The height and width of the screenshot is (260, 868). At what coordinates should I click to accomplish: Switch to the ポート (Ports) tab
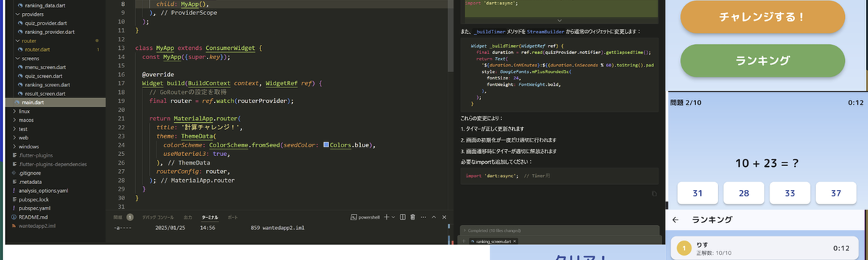pos(232,217)
